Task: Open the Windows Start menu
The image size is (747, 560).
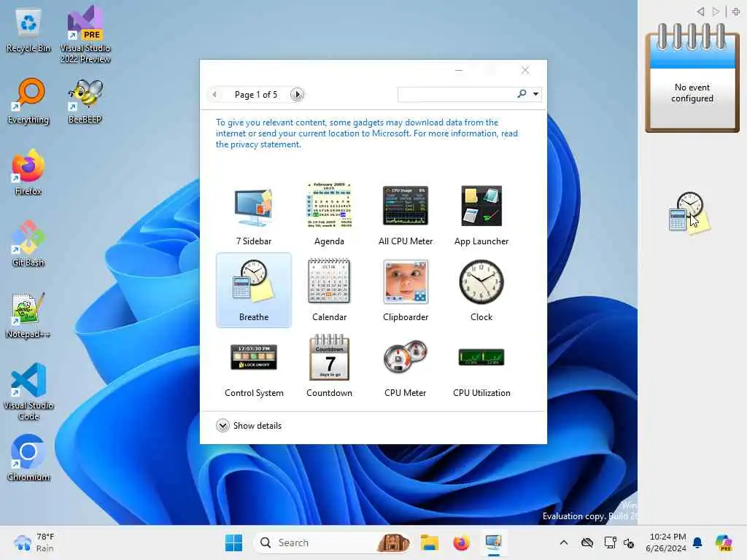Action: 233,542
